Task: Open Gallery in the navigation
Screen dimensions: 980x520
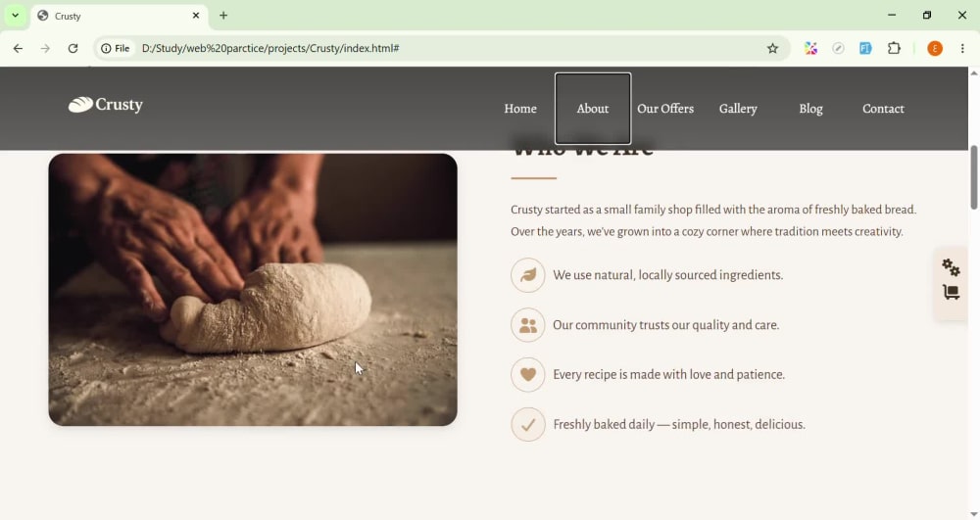Action: pos(738,109)
